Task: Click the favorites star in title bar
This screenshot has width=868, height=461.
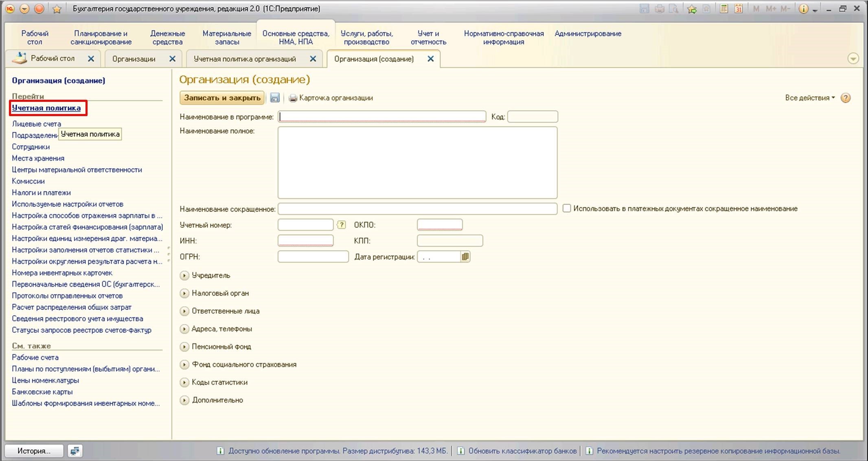Action: (x=57, y=9)
